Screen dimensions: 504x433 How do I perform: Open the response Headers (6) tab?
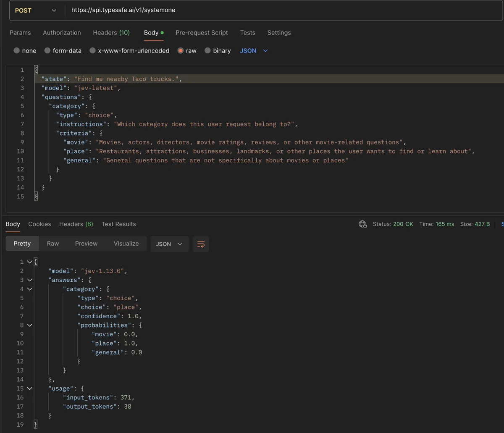point(76,224)
